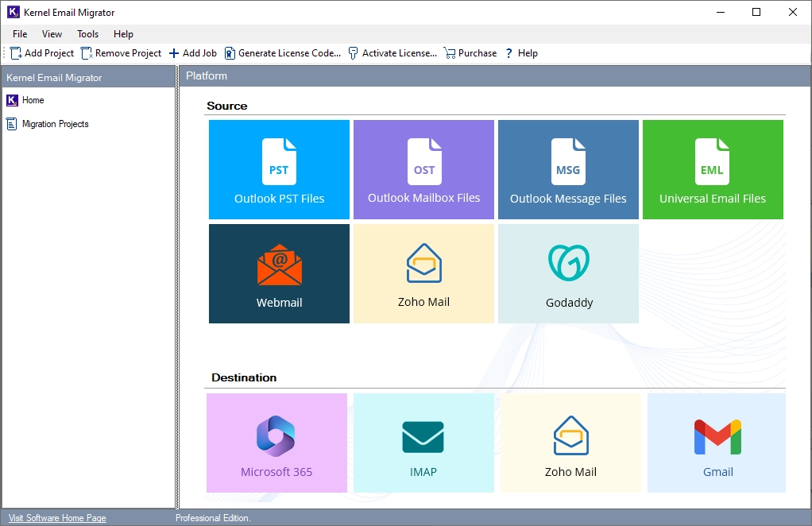This screenshot has width=812, height=526.
Task: Maximize the application window
Action: [756, 12]
